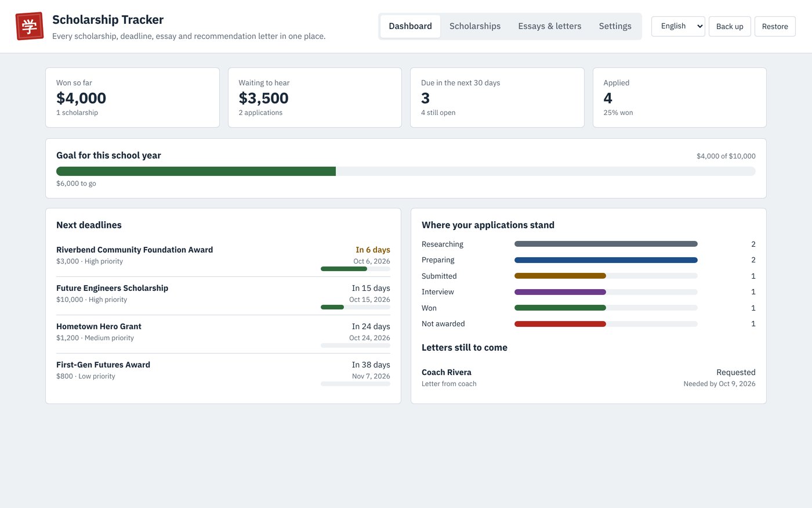The image size is (812, 508).
Task: Go to the Essays & letters tab
Action: coord(550,26)
